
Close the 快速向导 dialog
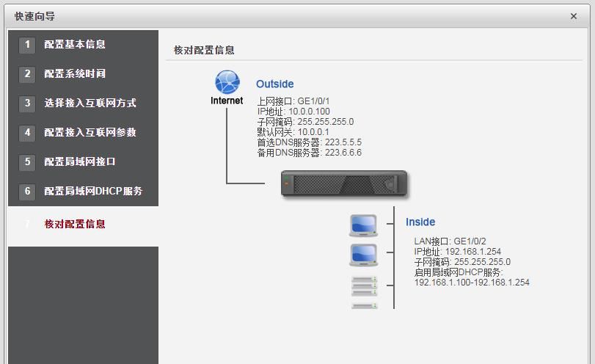click(x=574, y=16)
